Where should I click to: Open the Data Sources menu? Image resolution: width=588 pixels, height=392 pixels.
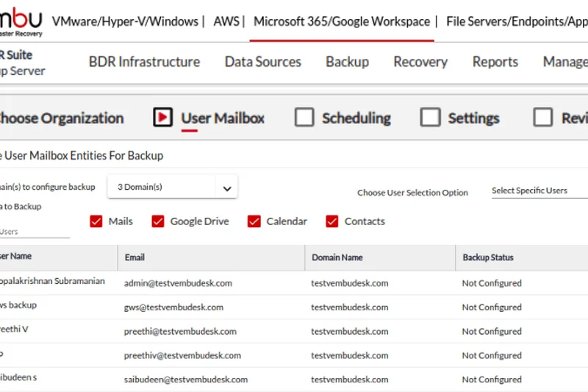(x=263, y=62)
